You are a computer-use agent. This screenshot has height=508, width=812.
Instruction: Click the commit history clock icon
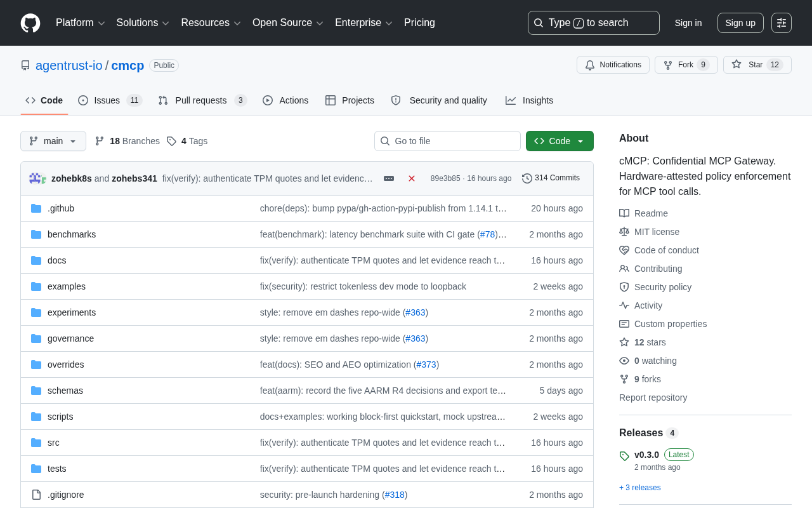(x=527, y=178)
